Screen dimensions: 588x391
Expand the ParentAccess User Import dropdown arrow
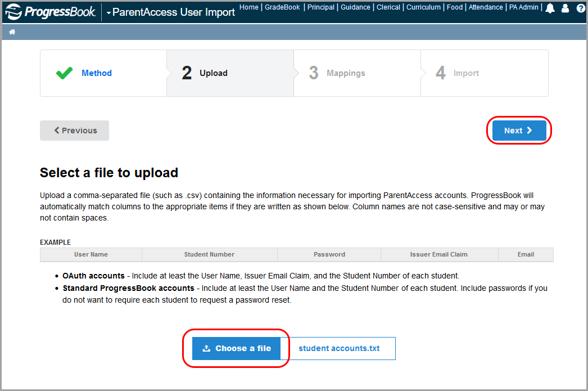click(108, 13)
